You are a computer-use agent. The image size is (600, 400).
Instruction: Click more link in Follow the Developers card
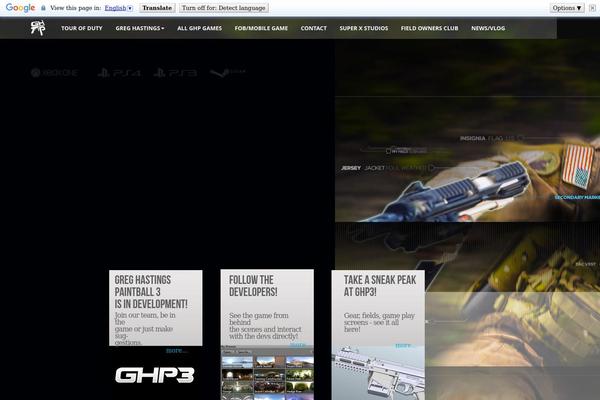[x=297, y=344]
